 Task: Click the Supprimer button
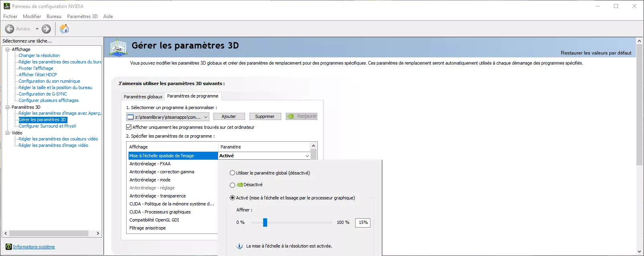[x=265, y=116]
